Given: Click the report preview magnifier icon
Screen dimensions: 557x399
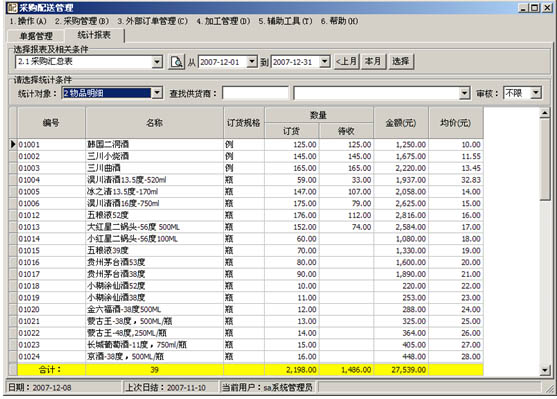Looking at the screenshot, I should pyautogui.click(x=176, y=62).
